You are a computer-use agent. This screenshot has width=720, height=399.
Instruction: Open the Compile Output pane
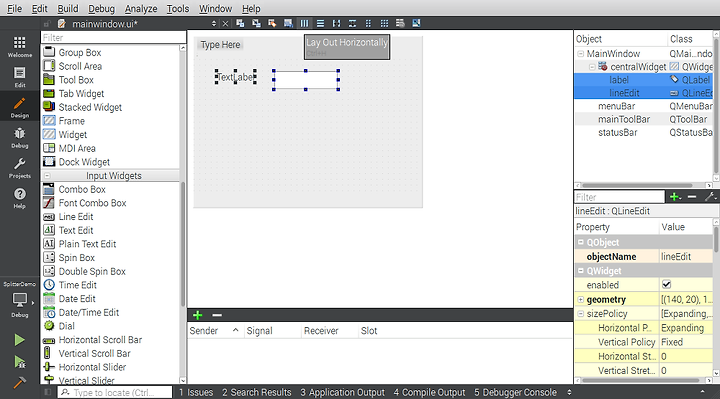click(429, 392)
